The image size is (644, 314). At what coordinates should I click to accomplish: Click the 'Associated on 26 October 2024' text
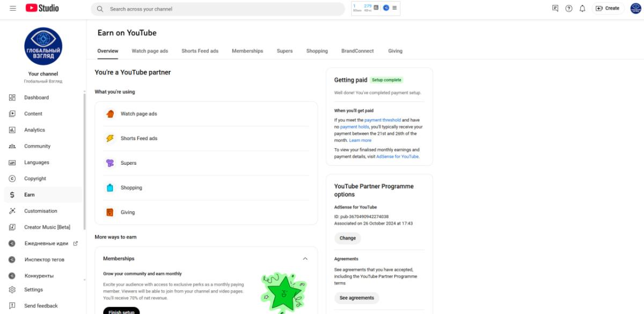click(x=374, y=223)
